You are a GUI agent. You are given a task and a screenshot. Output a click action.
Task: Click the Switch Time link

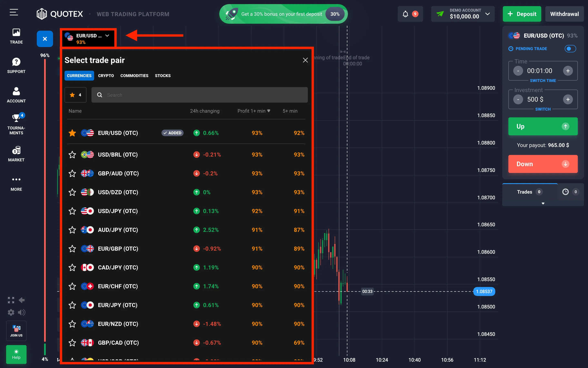point(543,81)
